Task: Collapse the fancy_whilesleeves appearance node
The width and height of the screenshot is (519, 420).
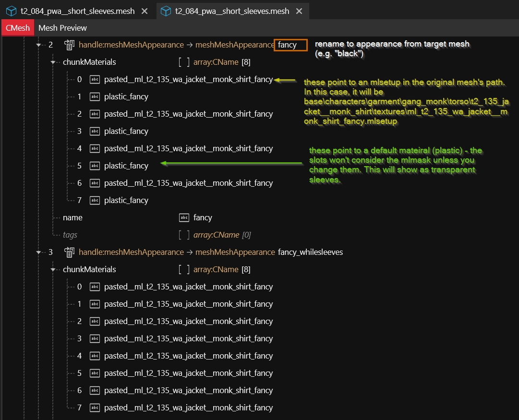Action: click(38, 252)
